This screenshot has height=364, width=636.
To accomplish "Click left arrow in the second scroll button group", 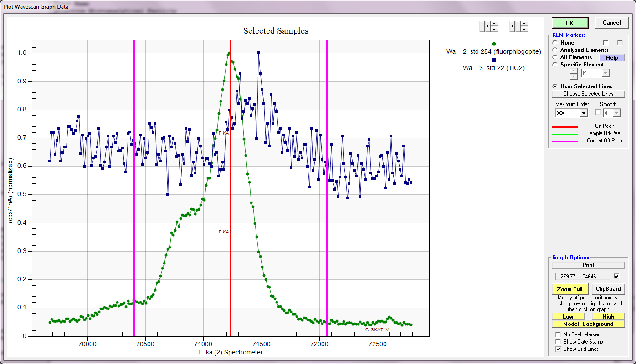I will (512, 26).
